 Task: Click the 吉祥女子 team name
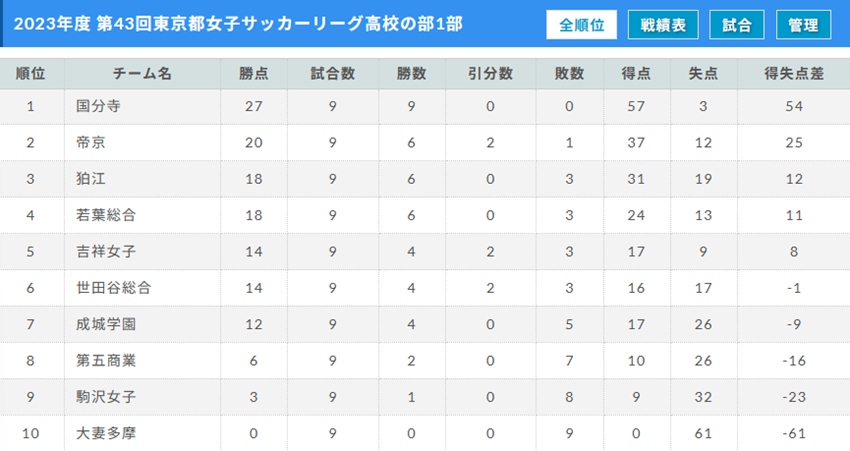[106, 252]
